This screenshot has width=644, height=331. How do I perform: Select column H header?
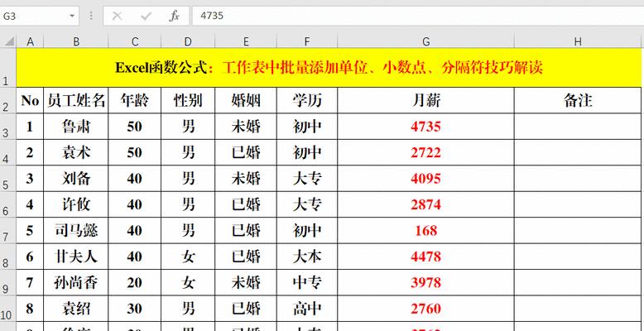tap(578, 41)
